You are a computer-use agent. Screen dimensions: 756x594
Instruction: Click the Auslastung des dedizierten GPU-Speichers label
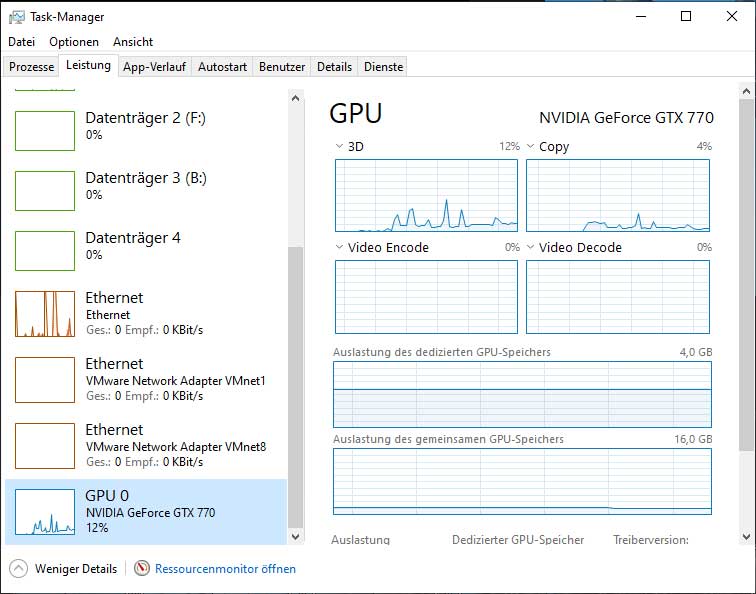(442, 352)
